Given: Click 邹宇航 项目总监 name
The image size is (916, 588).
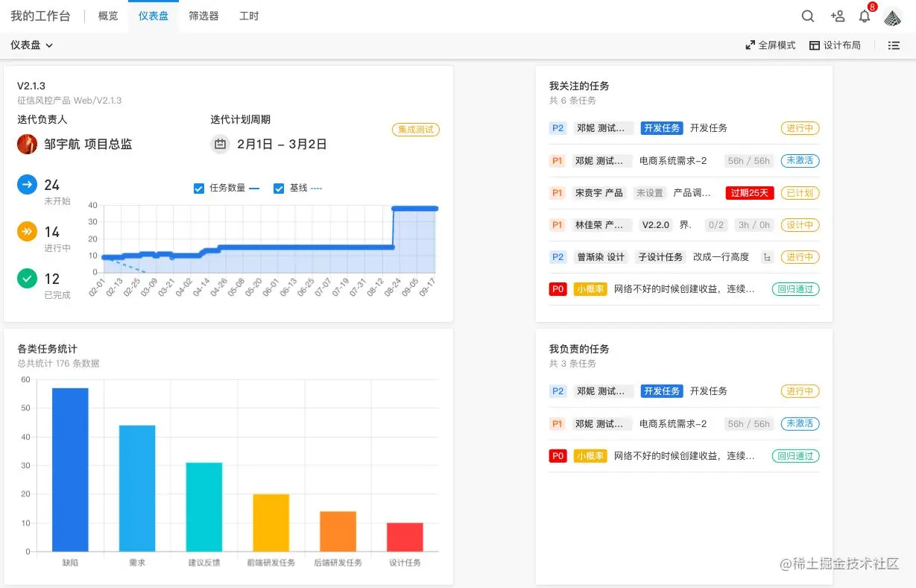Looking at the screenshot, I should coord(88,145).
